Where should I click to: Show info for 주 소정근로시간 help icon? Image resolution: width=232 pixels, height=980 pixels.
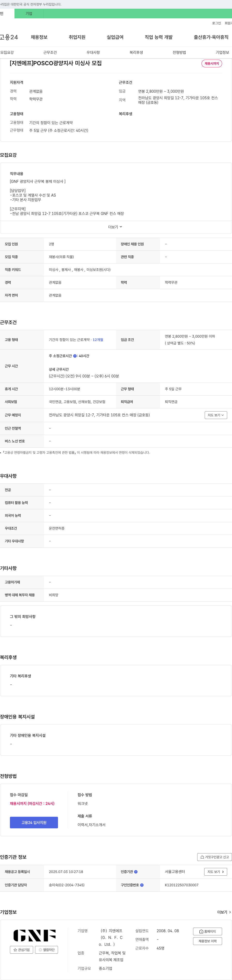tap(75, 356)
